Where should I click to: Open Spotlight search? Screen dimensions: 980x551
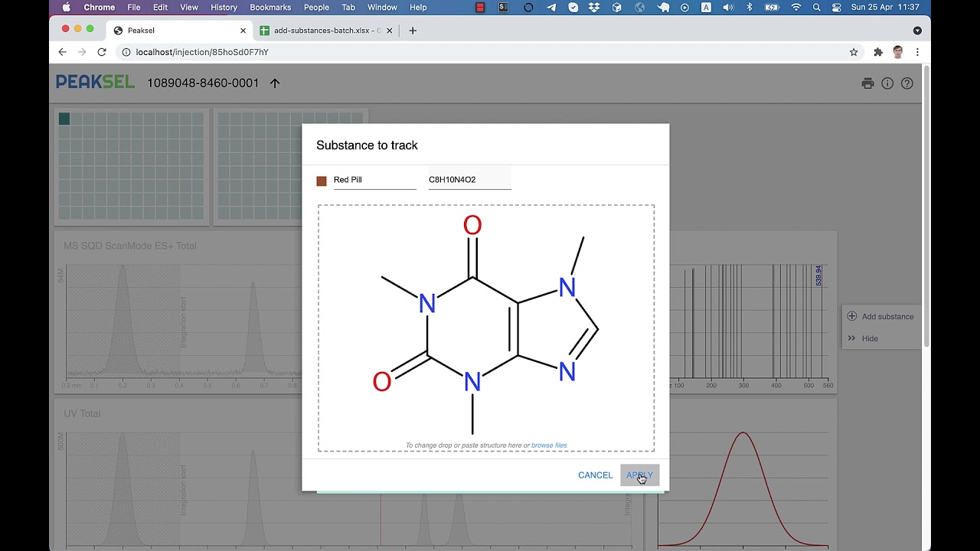(x=817, y=8)
